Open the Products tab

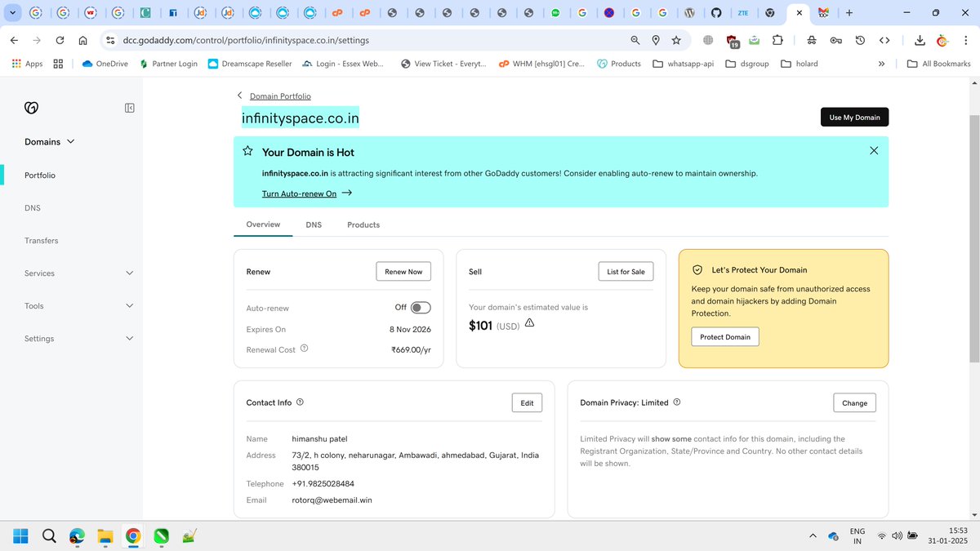pyautogui.click(x=363, y=224)
